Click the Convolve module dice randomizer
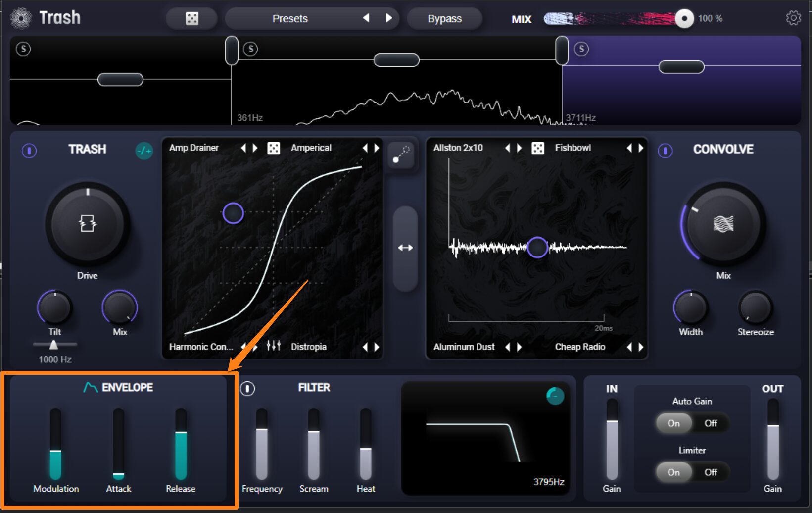Image resolution: width=812 pixels, height=513 pixels. point(537,148)
